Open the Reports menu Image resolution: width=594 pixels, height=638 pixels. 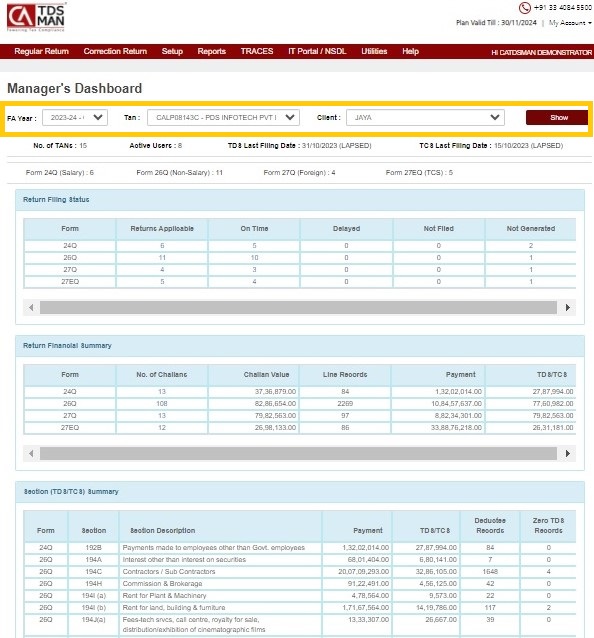(212, 51)
